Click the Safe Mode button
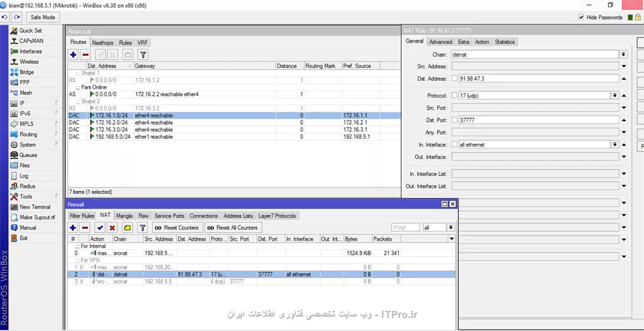The height and width of the screenshot is (331, 644). (43, 17)
